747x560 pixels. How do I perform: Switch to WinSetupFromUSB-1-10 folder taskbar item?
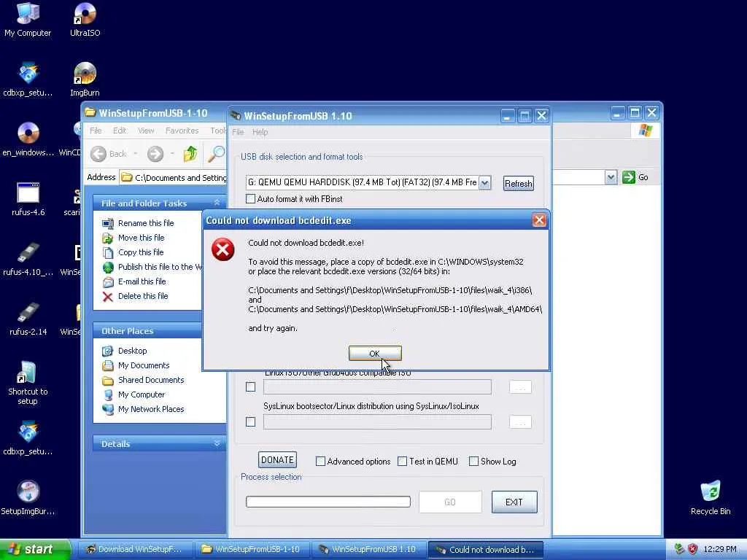coord(252,550)
